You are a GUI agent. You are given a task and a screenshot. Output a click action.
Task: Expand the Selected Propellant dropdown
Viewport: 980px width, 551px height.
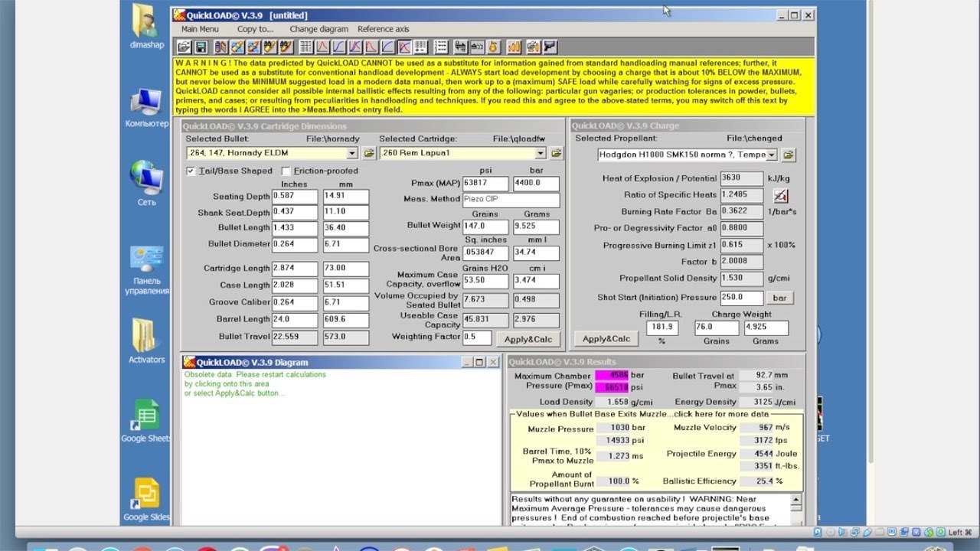point(771,155)
